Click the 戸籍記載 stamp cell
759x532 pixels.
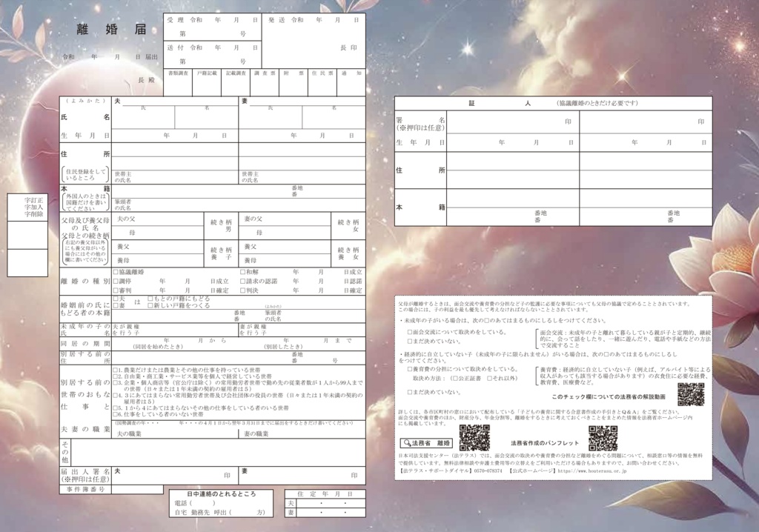click(x=207, y=83)
